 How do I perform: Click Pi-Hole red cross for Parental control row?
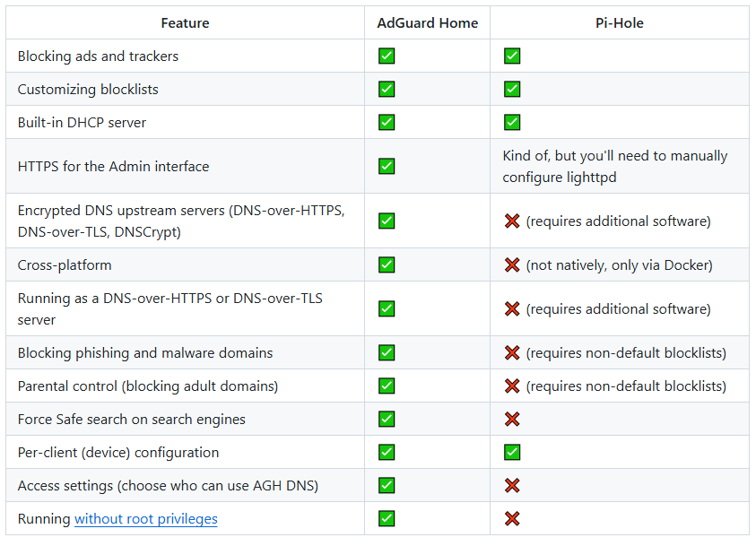click(512, 386)
